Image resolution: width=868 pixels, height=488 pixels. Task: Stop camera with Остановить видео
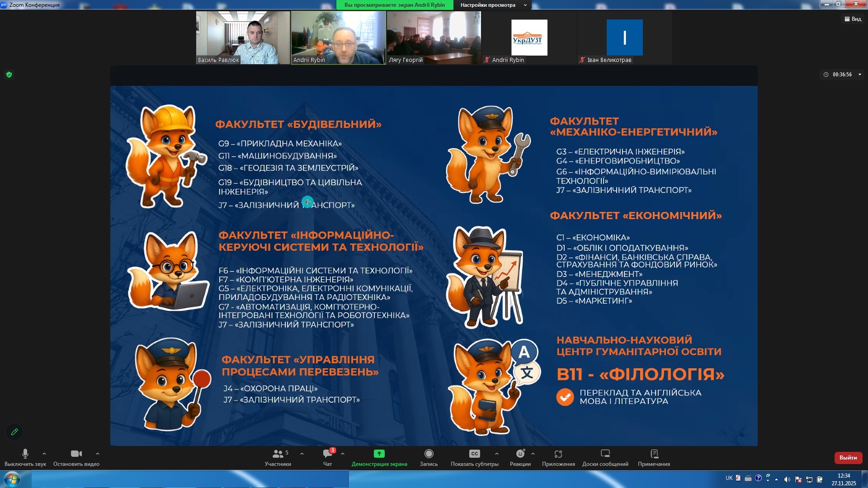point(76,457)
